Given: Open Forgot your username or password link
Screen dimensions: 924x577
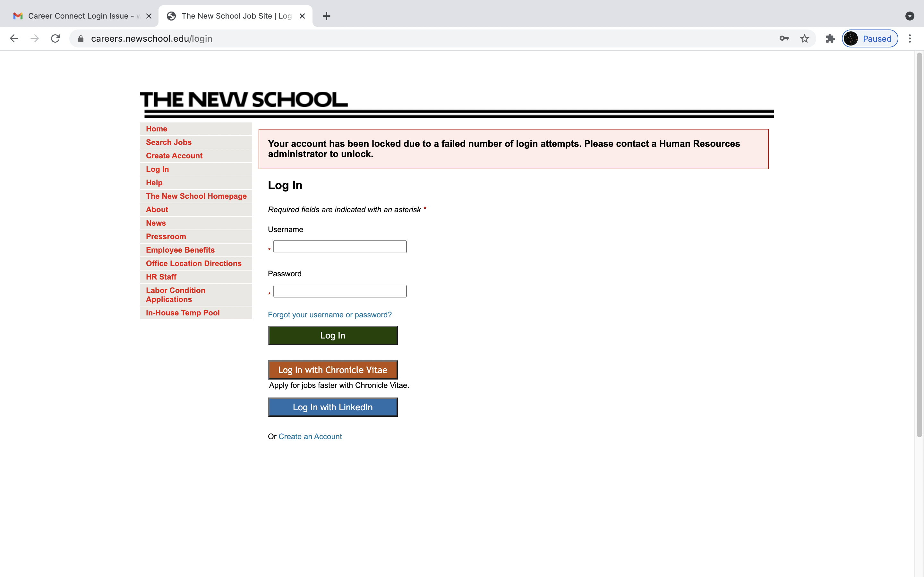Looking at the screenshot, I should click(329, 315).
